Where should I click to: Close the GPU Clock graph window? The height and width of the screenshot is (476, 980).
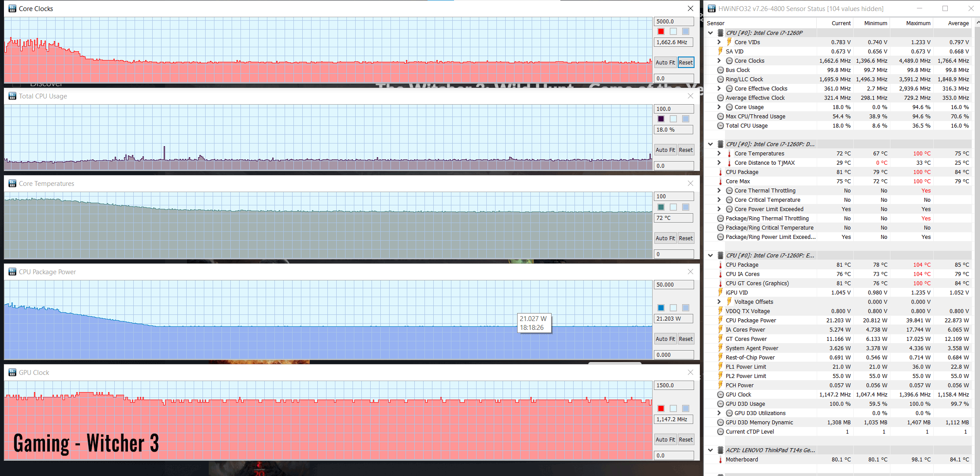691,372
